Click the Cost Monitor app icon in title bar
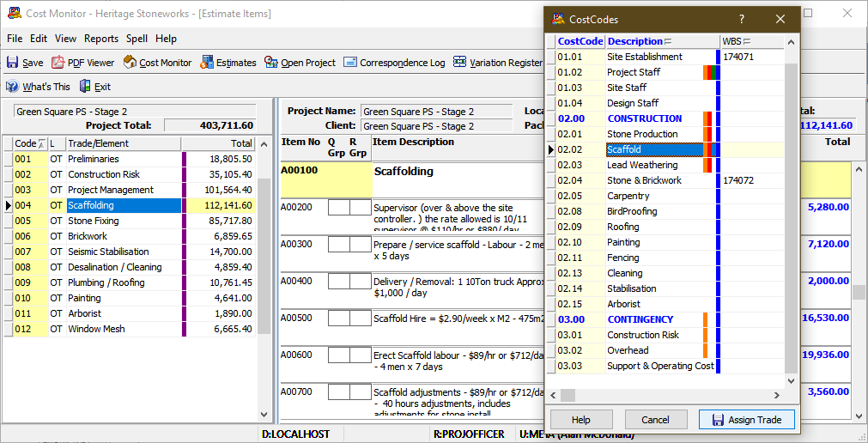 pos(15,13)
